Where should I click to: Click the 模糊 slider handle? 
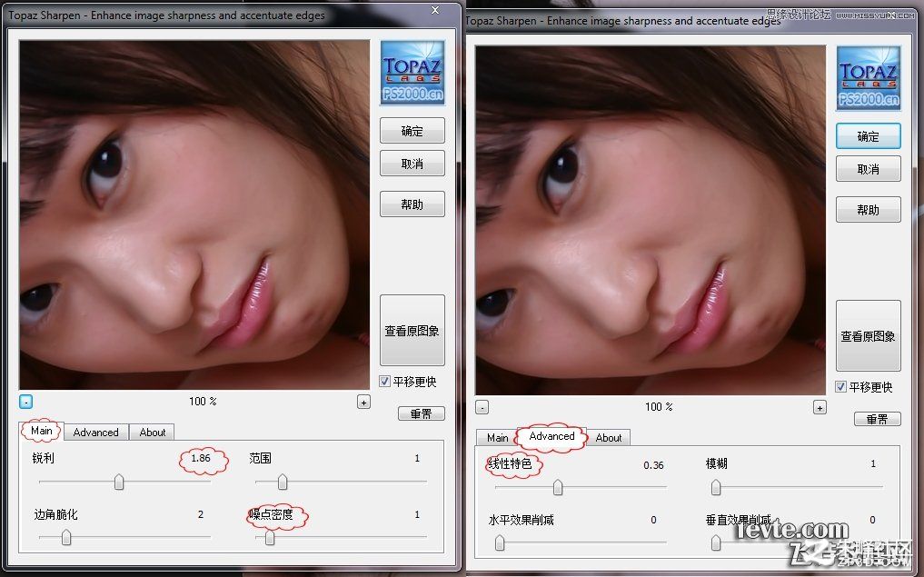[x=715, y=487]
